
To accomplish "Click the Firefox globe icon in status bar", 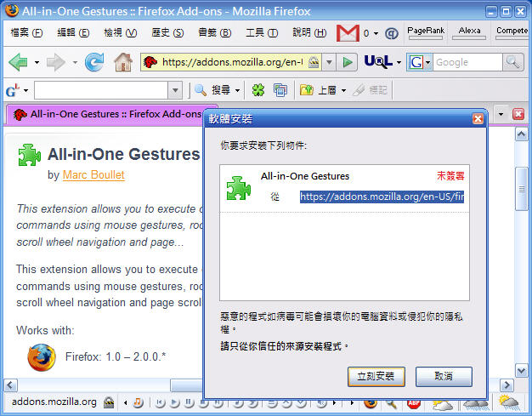I will pos(371,403).
